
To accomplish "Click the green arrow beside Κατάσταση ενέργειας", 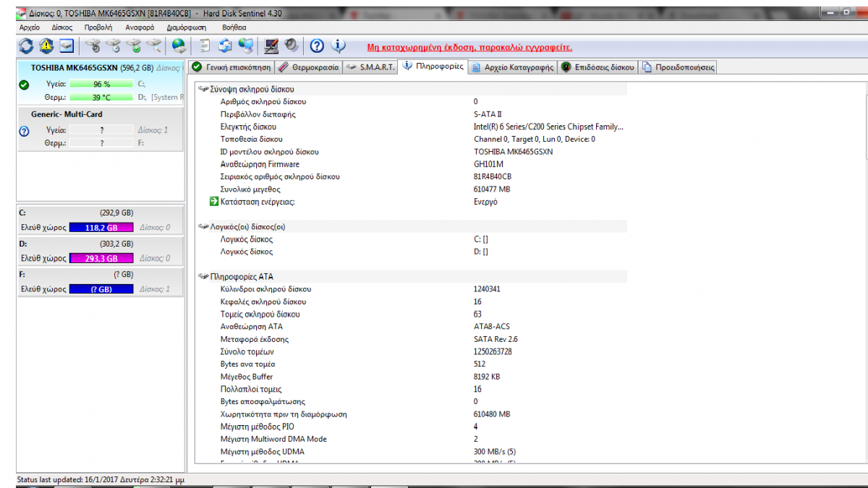I will tap(213, 202).
